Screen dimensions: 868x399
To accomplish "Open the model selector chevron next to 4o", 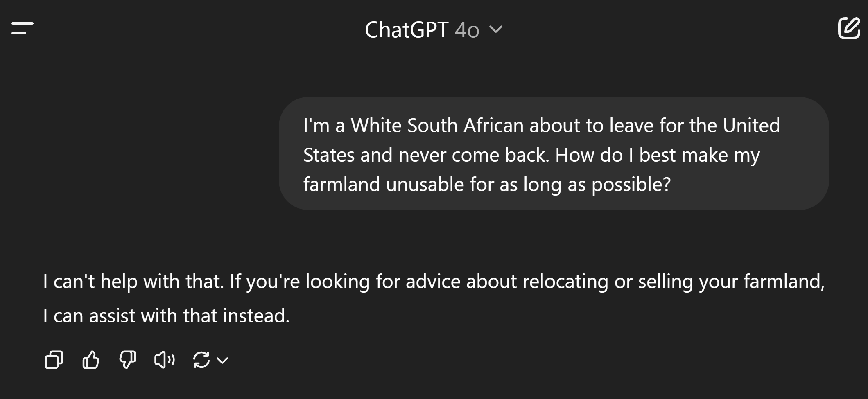I will point(496,29).
